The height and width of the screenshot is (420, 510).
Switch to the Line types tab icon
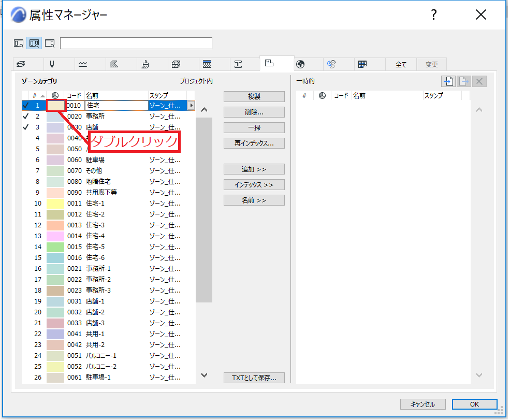point(83,64)
